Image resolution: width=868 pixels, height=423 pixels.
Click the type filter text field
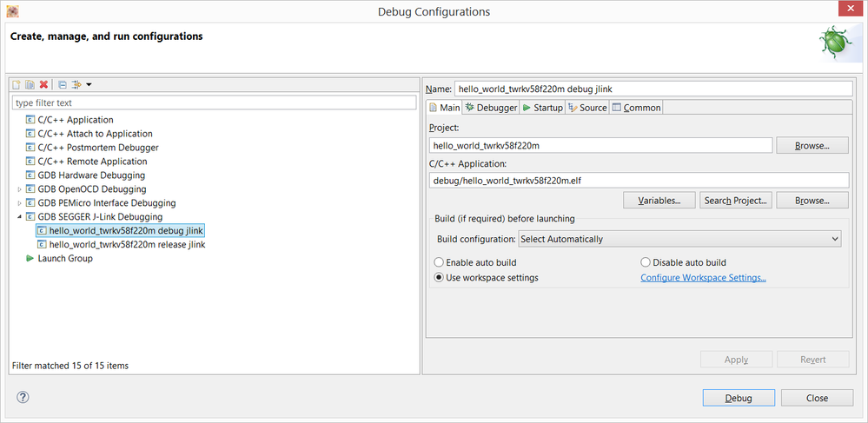pos(214,103)
